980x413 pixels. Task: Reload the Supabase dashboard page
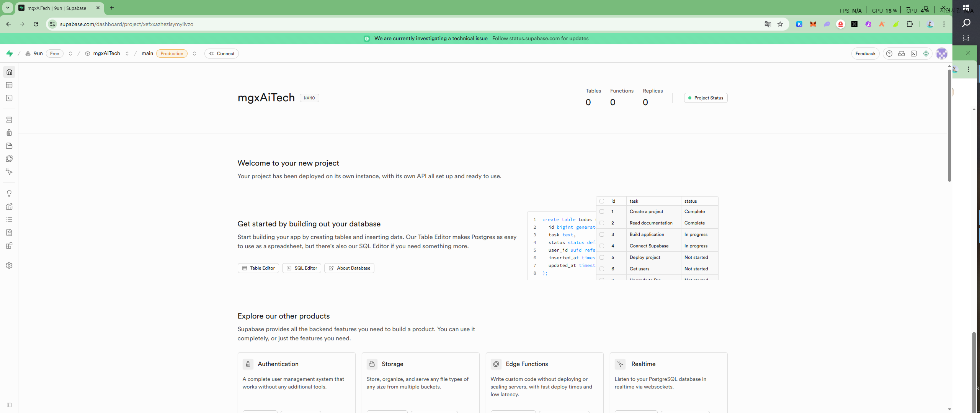pyautogui.click(x=36, y=24)
